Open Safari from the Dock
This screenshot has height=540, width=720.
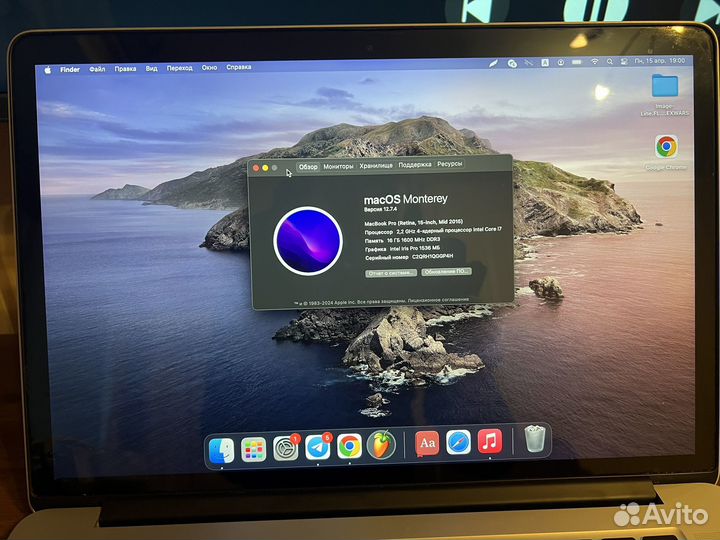459,442
